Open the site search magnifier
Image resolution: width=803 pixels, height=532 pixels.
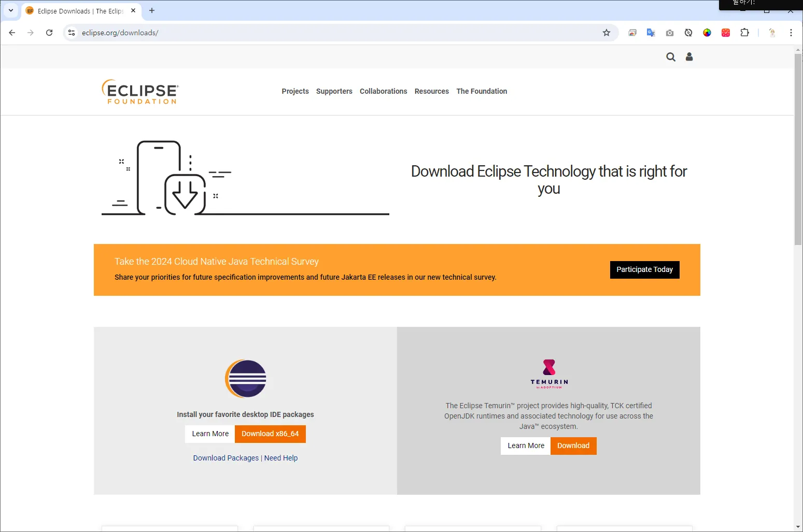[x=671, y=57]
